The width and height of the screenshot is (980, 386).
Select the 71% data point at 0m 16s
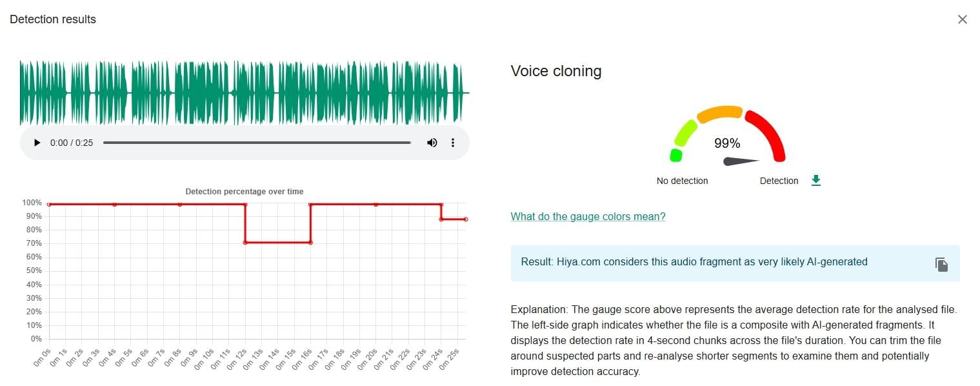point(311,243)
